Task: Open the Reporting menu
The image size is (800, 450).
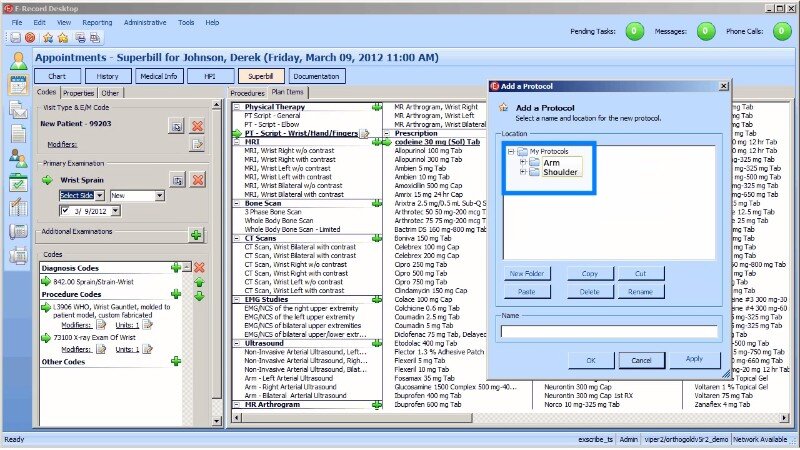Action: (x=97, y=21)
